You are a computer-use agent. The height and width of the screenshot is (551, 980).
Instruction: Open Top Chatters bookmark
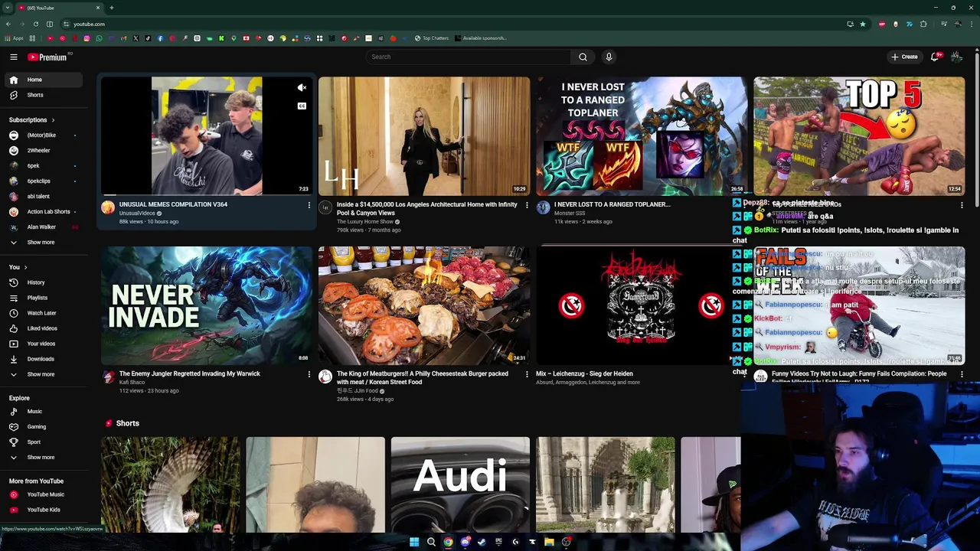pyautogui.click(x=432, y=38)
